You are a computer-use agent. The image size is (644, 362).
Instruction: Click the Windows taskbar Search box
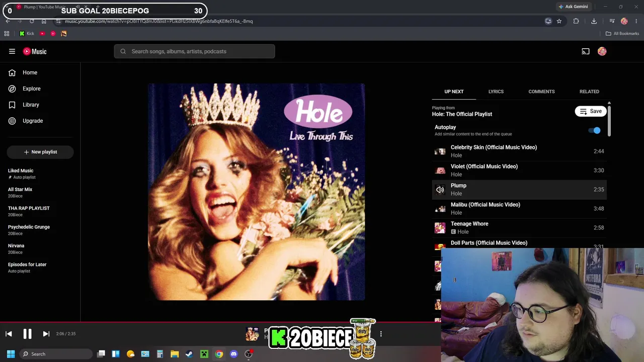[x=55, y=354]
